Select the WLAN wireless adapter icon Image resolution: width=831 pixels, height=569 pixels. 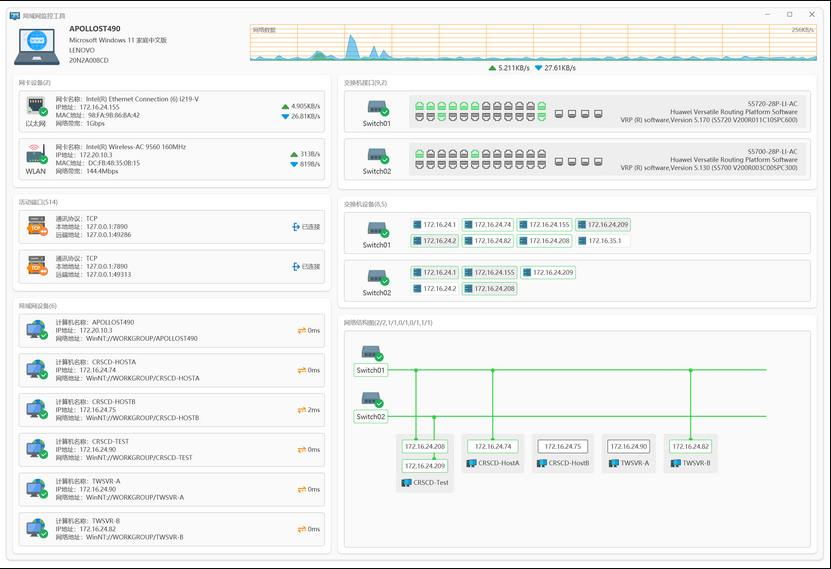click(37, 154)
